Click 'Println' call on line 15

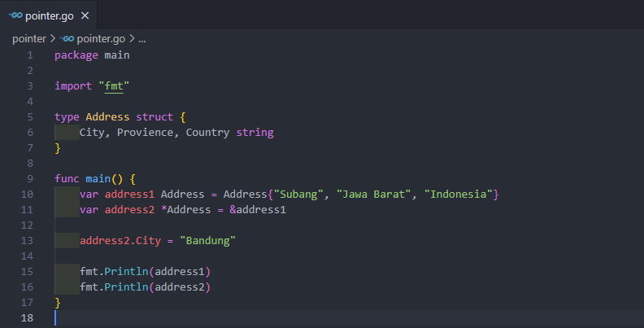[126, 272]
